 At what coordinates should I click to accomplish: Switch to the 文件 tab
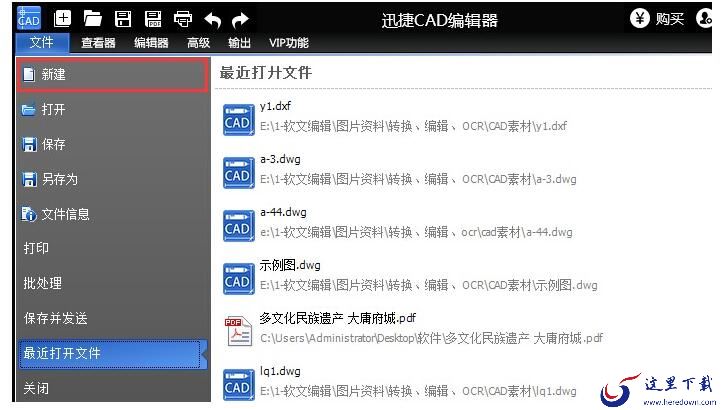tap(42, 43)
